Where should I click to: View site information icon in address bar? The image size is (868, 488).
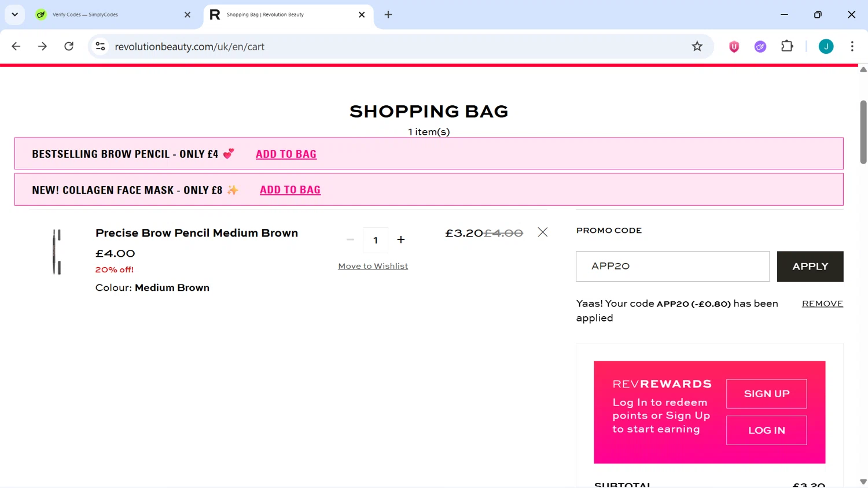click(100, 46)
